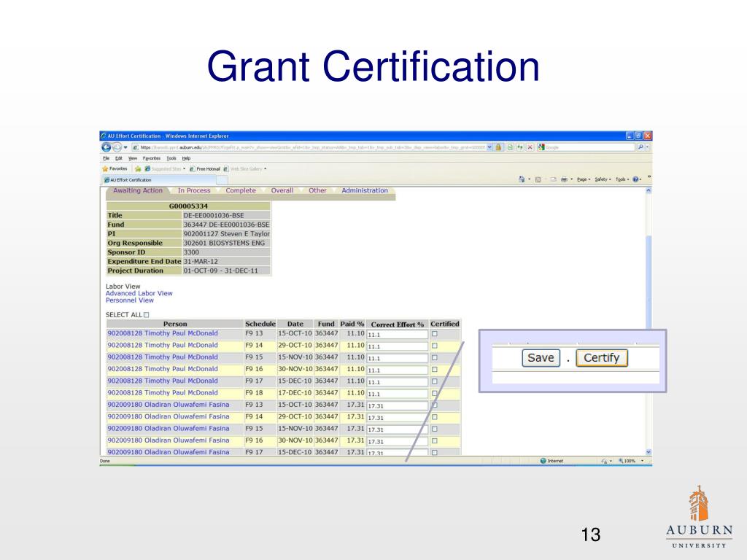The image size is (747, 560).
Task: Open the recent pages dropdown beside Forward
Action: [125, 147]
